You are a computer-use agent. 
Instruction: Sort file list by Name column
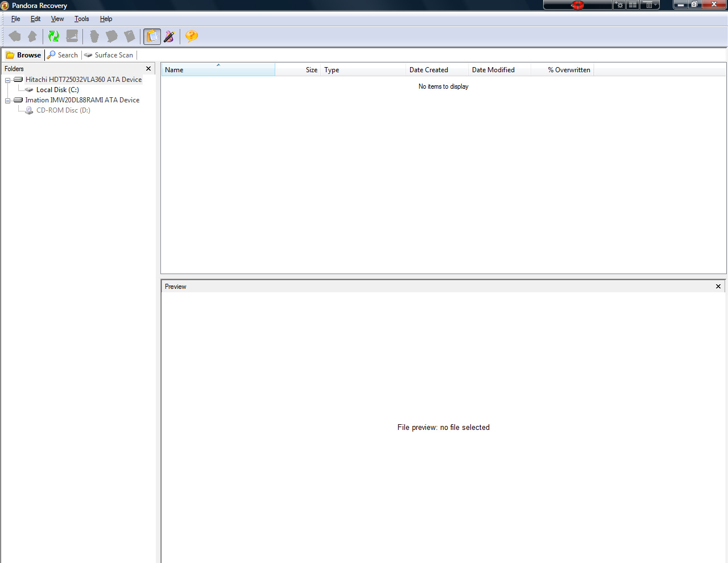218,70
